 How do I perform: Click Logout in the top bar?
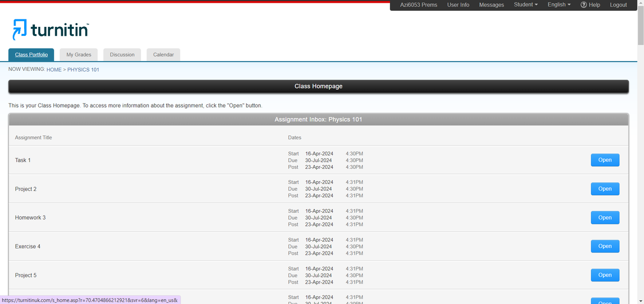coord(618,5)
